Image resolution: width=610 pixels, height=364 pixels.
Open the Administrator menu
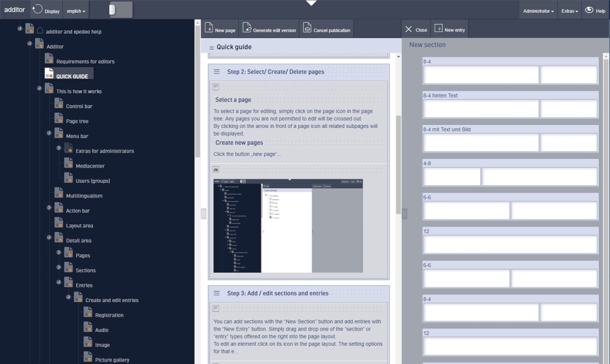538,11
